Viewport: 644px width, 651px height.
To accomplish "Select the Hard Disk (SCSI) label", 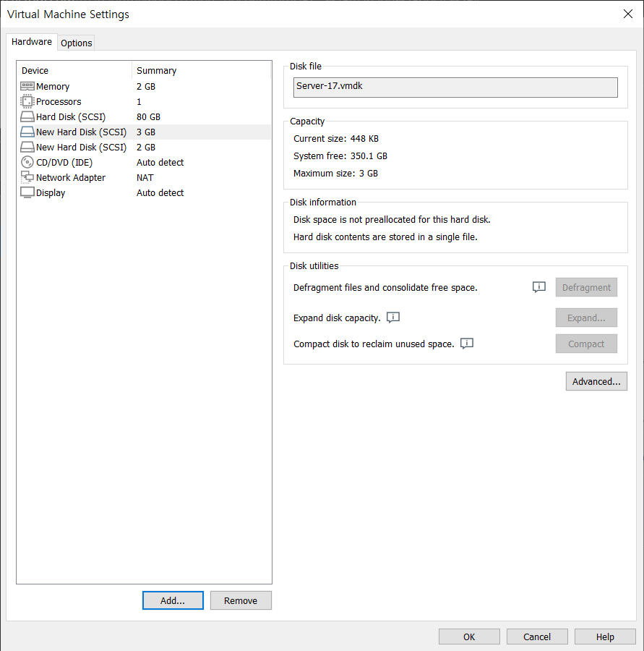I will coord(71,117).
